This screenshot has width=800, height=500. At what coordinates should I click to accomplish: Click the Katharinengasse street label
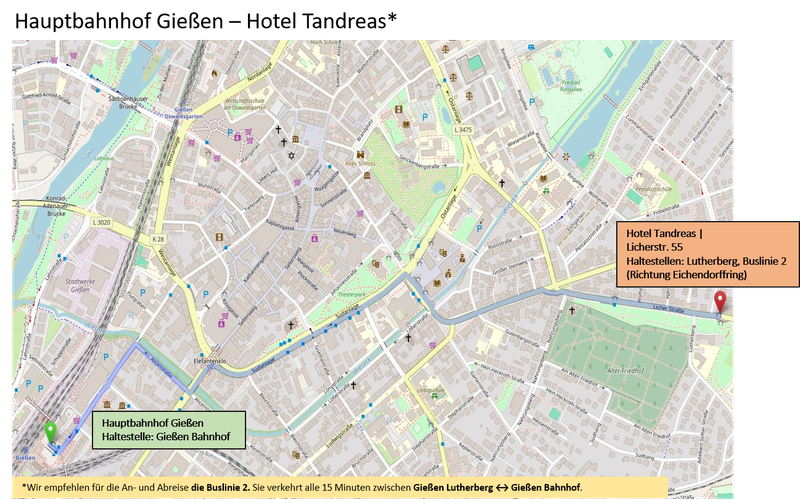coord(257,269)
